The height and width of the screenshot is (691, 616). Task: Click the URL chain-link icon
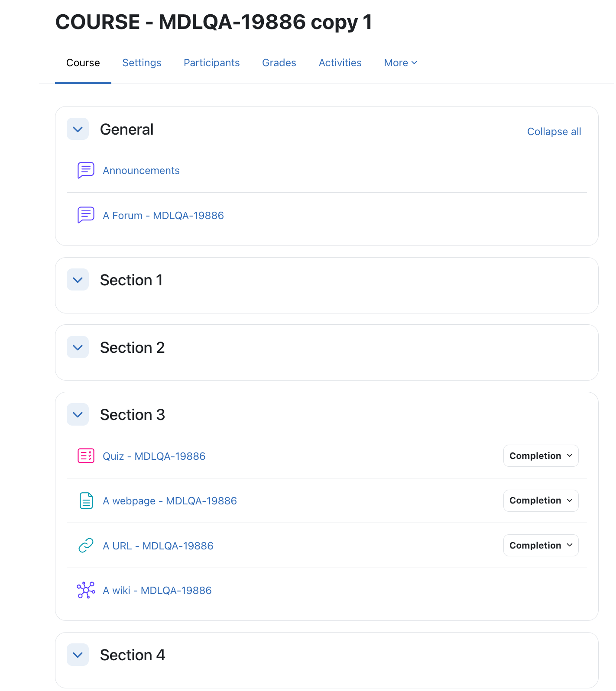[x=86, y=546]
